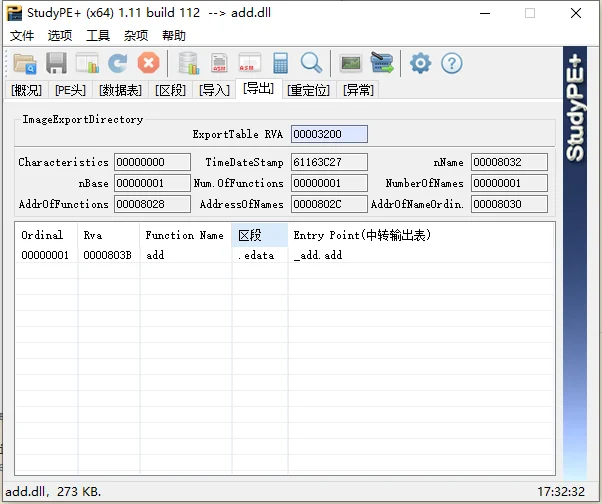
Task: Open file with the folder icon
Action: pyautogui.click(x=25, y=63)
